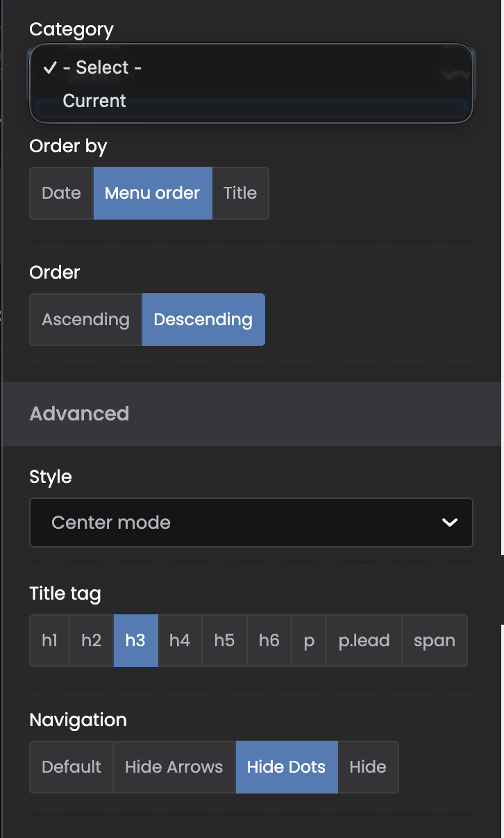Set Title tag to h2
504x838 pixels.
(92, 641)
